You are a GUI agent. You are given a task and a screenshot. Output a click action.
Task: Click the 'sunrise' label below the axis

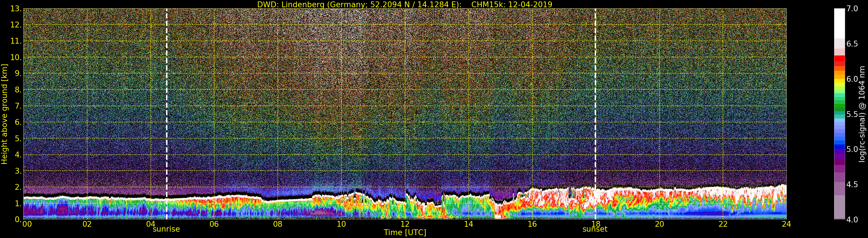pyautogui.click(x=166, y=229)
